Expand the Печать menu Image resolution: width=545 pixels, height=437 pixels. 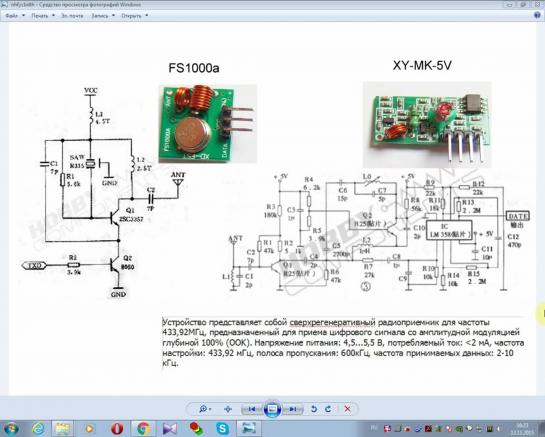click(x=43, y=16)
